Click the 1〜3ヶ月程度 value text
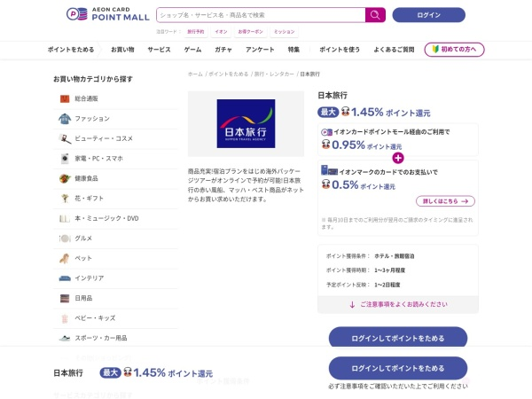This screenshot has width=532, height=399. point(390,270)
